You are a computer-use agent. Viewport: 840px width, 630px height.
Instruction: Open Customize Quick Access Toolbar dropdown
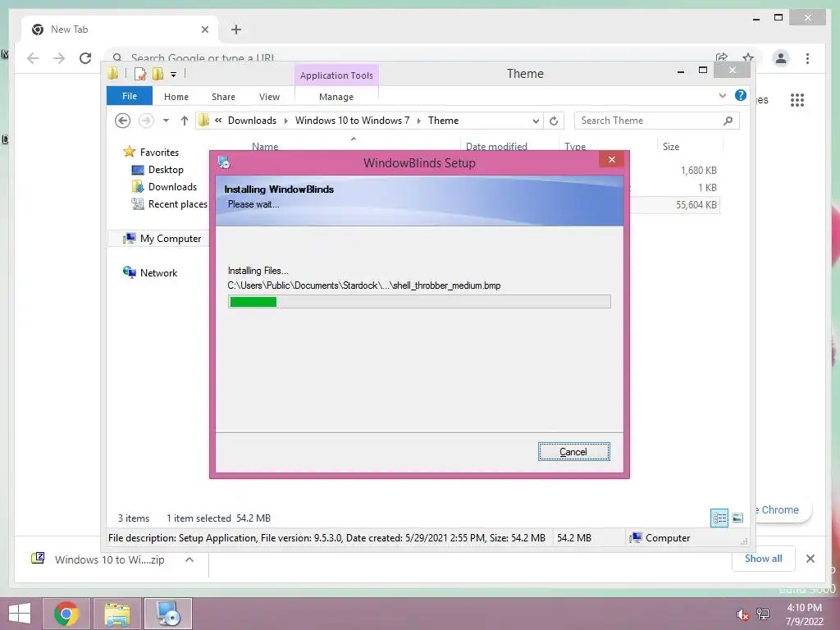(174, 75)
